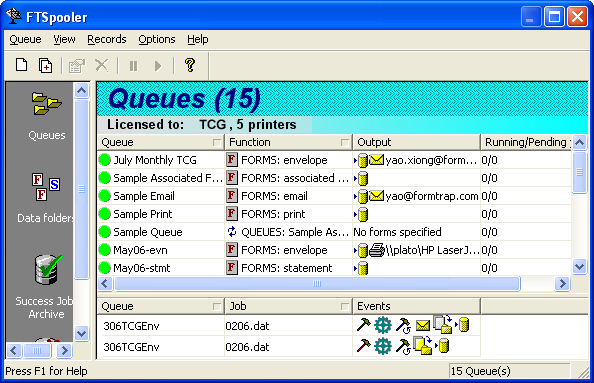The height and width of the screenshot is (383, 594).
Task: Click 'No forms specified' output text
Action: tap(397, 232)
